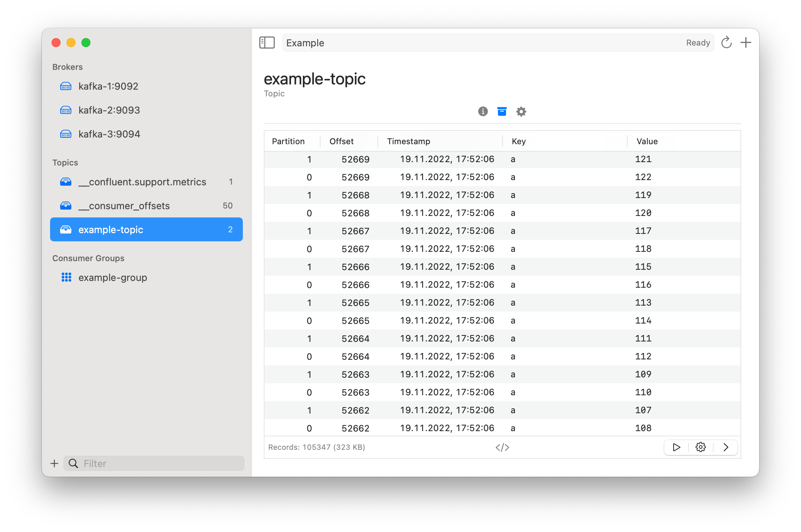Select the record row with value 114
The width and height of the screenshot is (801, 532).
(x=502, y=321)
